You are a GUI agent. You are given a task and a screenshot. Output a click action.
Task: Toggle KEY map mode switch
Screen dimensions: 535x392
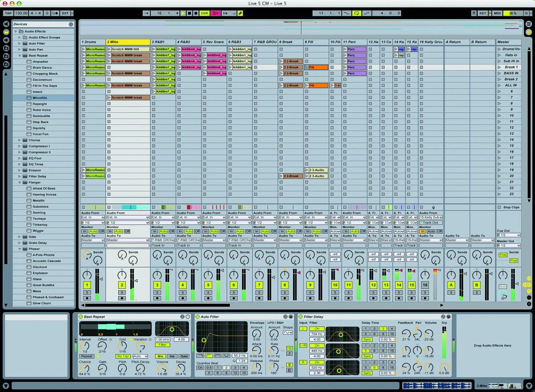(483, 13)
